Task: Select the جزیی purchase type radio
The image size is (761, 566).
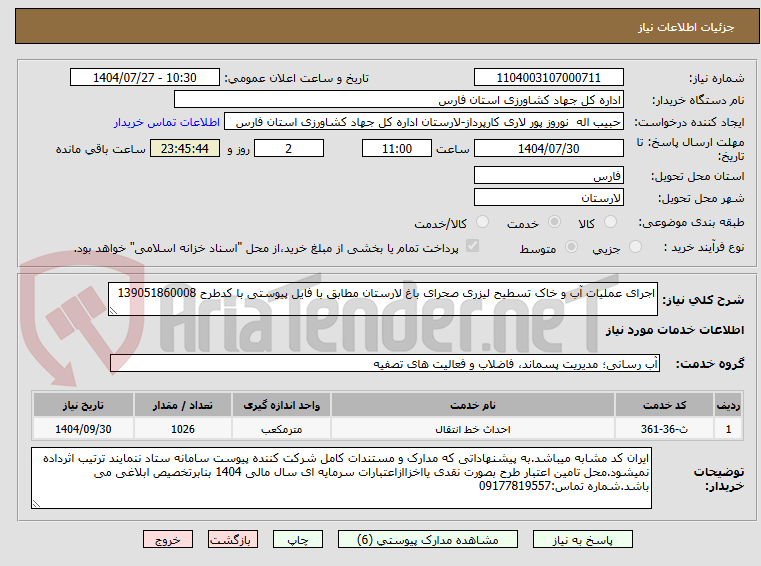Action: click(635, 247)
